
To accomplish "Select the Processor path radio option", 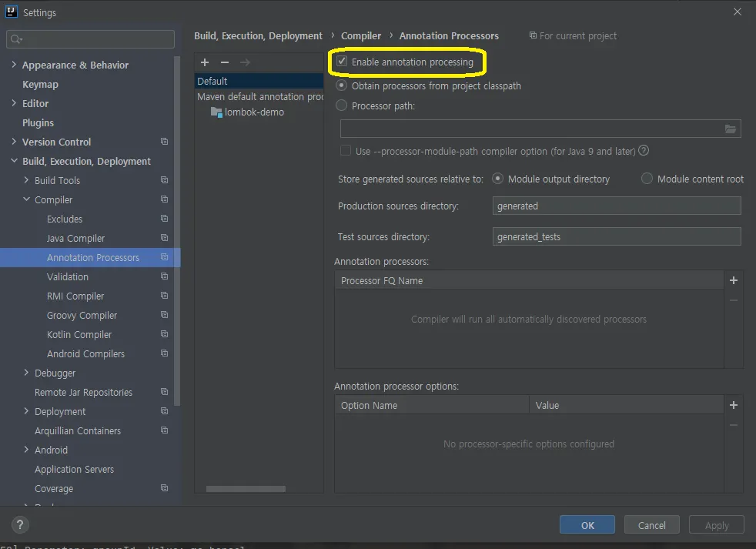I will tap(341, 105).
